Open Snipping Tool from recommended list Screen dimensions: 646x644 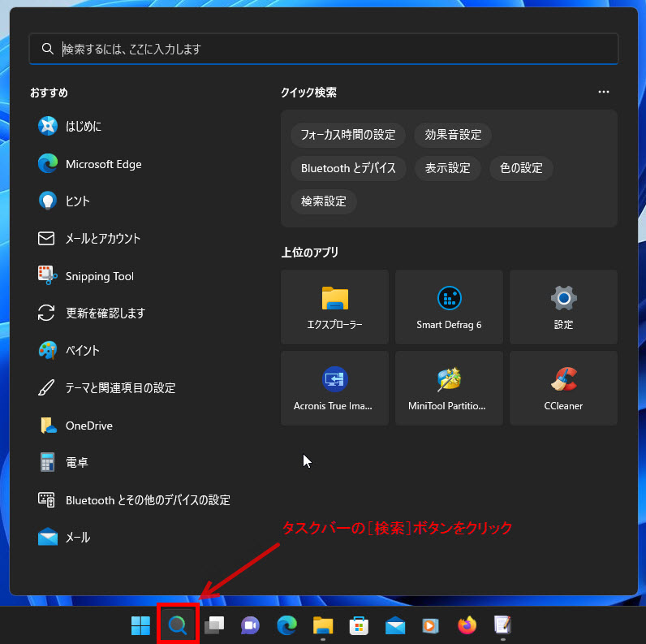(99, 276)
